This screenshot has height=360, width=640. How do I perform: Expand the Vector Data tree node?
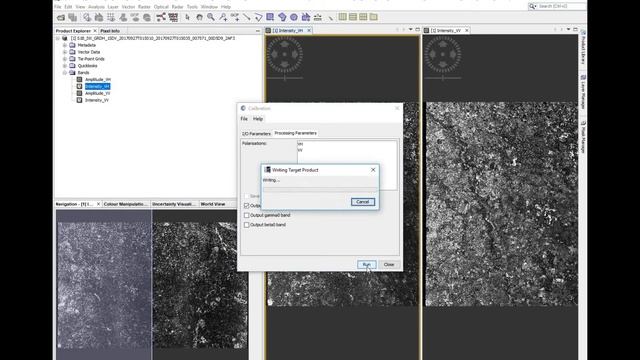[65, 52]
